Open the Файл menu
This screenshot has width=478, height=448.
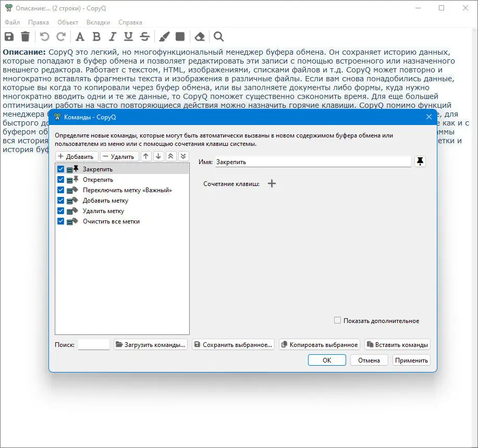click(12, 22)
